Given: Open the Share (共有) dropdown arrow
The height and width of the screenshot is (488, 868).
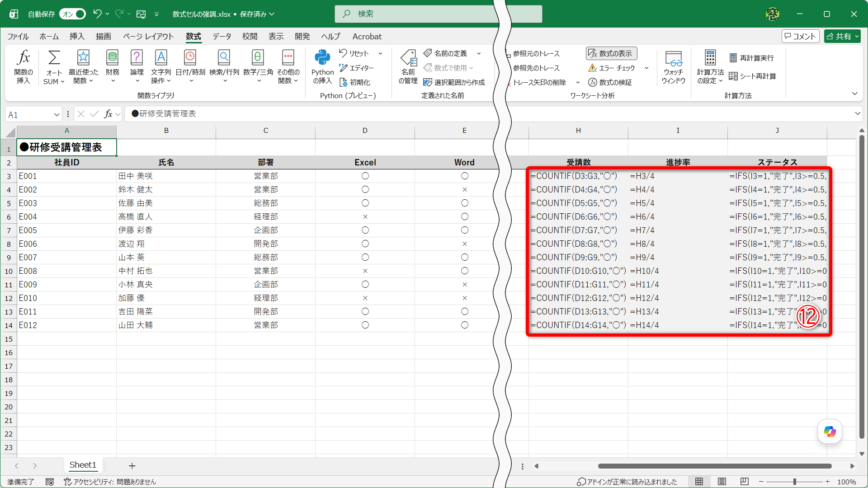Looking at the screenshot, I should [x=857, y=37].
